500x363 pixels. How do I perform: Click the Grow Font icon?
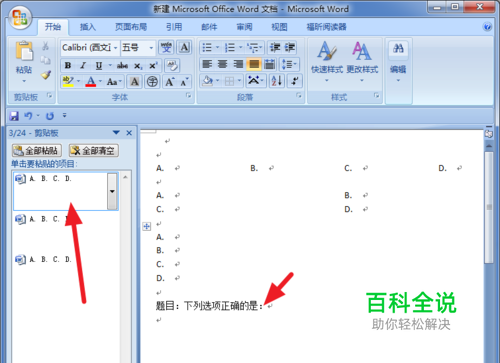point(170,81)
